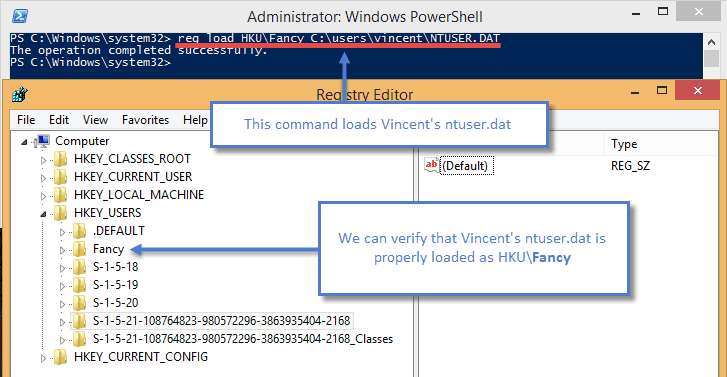727x377 pixels.
Task: Expand the HKEY_CURRENT_USER node
Action: tap(43, 178)
